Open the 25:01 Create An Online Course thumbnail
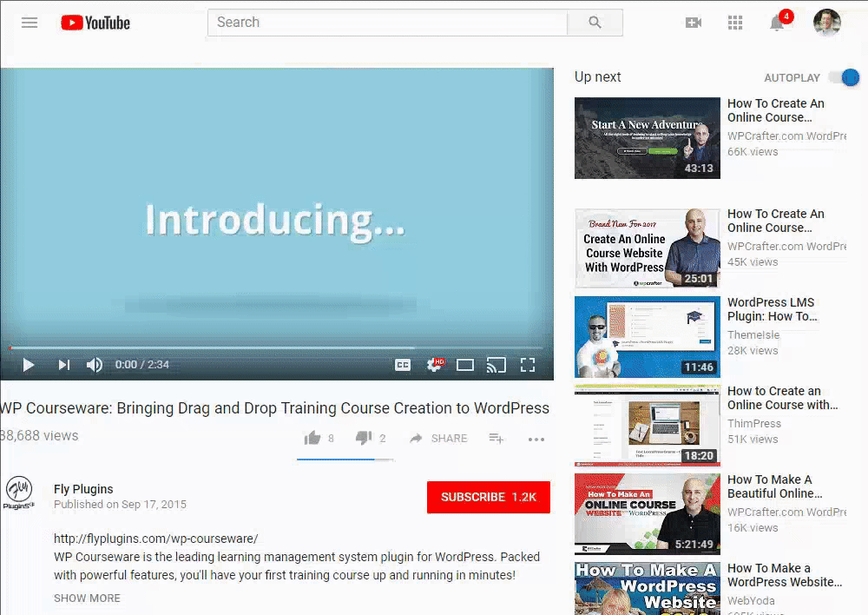 coord(648,248)
